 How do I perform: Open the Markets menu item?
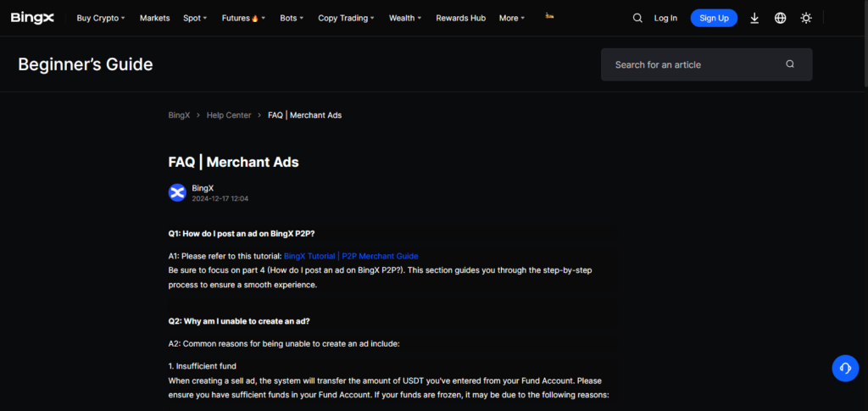[154, 18]
